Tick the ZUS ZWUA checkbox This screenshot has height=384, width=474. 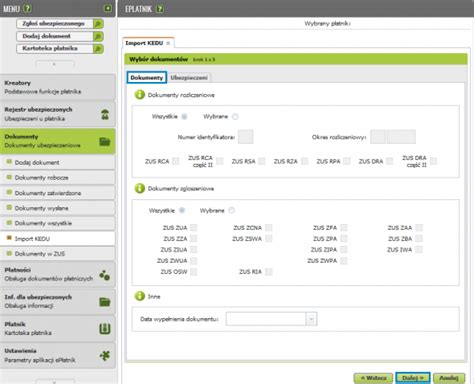[194, 261]
